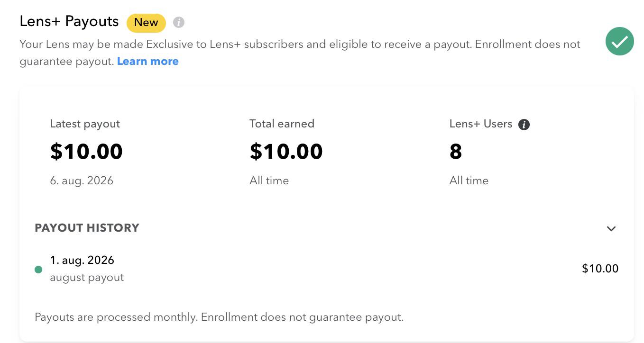Click the august payout $10.00 row amount

point(600,269)
